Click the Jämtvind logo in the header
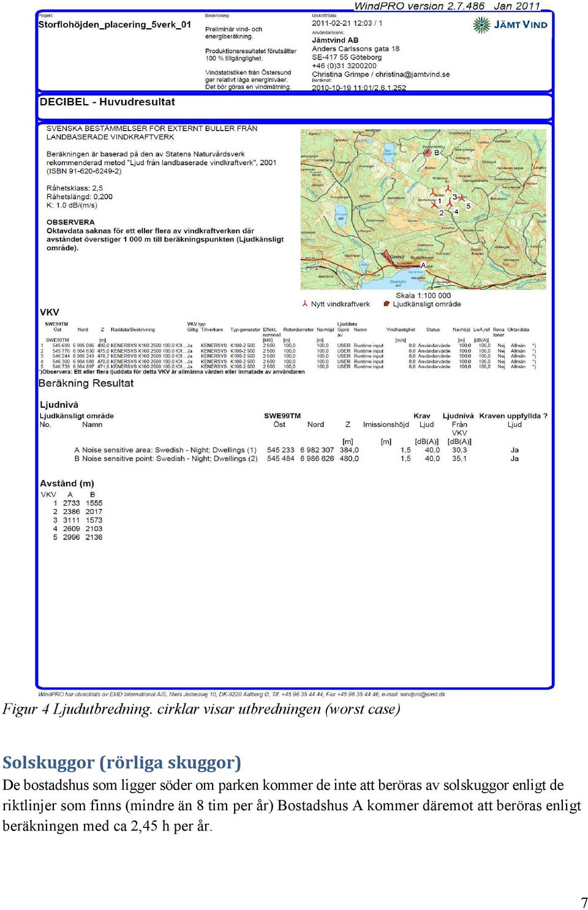Viewport: 588px width, 910px height. pos(510,24)
